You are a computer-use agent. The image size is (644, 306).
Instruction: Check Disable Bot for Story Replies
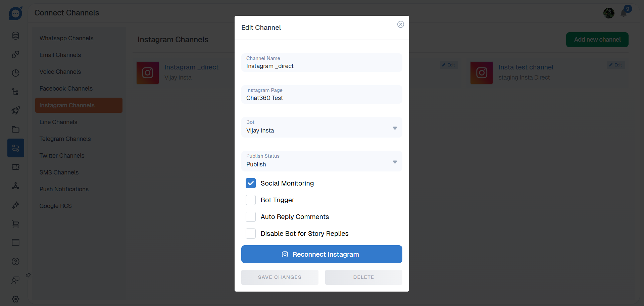pos(251,234)
